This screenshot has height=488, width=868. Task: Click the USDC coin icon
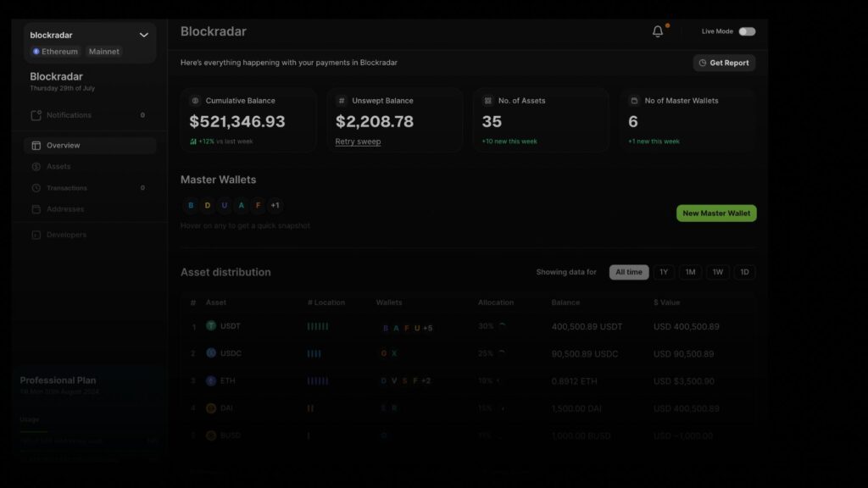pyautogui.click(x=211, y=353)
